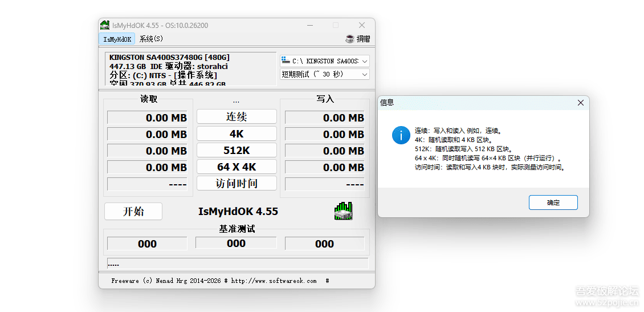Click the 基准测试 section label
Viewport: 644px width, 312px height.
237,229
